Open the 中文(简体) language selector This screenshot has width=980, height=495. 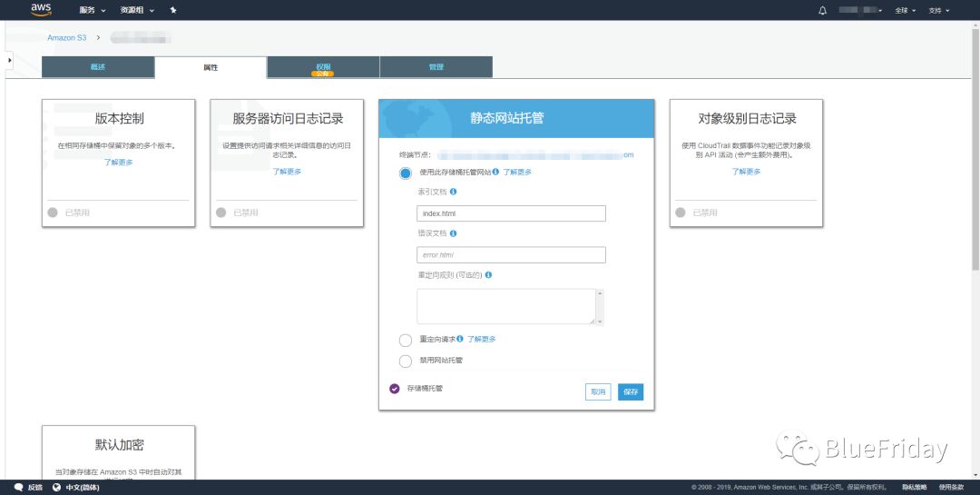tap(75, 487)
